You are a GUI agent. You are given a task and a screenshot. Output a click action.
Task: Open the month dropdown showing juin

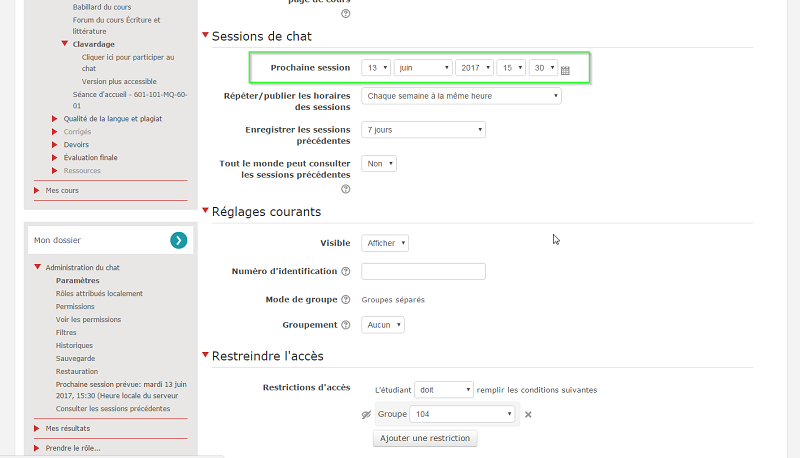422,68
